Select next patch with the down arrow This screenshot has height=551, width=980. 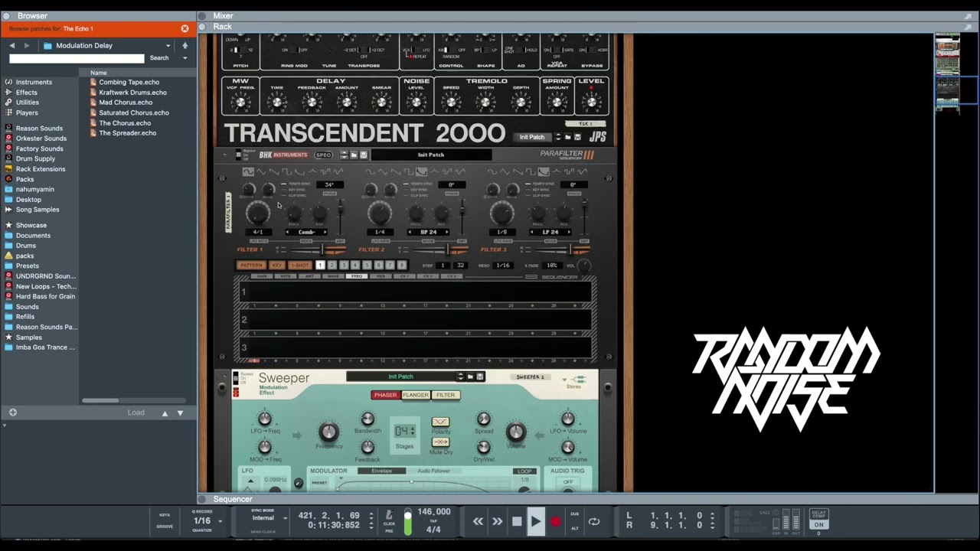pyautogui.click(x=180, y=412)
